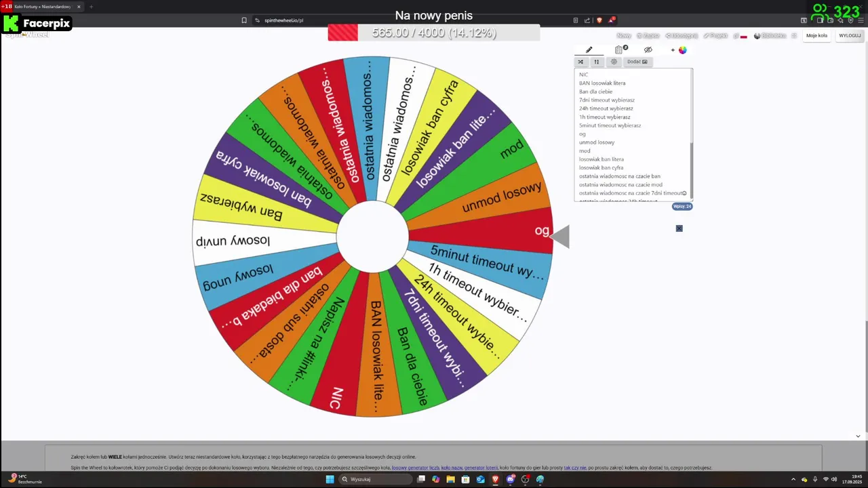This screenshot has width=868, height=488.
Task: Click '7dni timeout wybierasz' entry line
Action: point(607,100)
